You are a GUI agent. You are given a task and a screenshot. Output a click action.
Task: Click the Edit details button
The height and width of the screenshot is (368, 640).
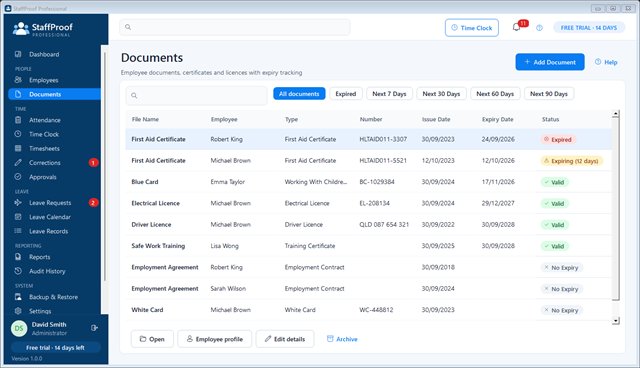(x=285, y=339)
